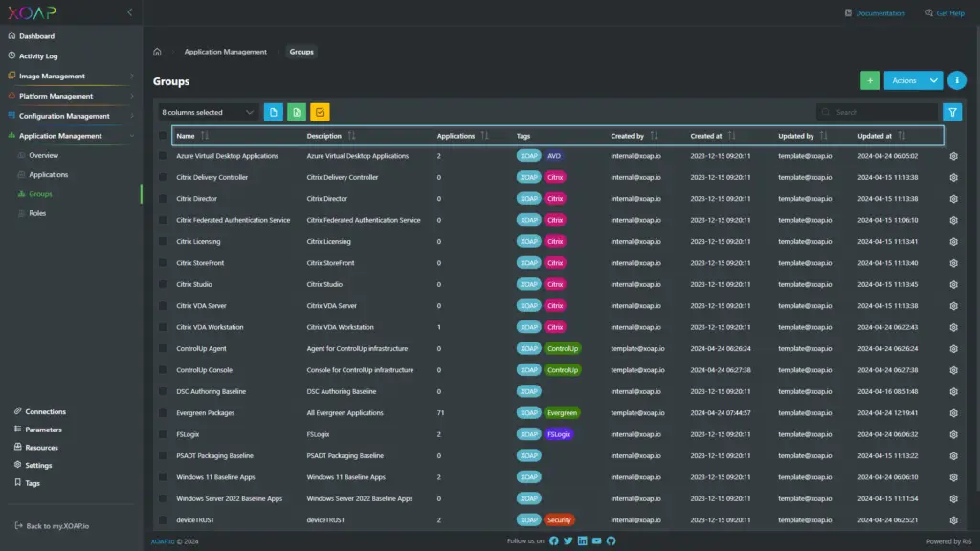Open the blue info circle button
This screenshot has height=551, width=980.
[956, 80]
